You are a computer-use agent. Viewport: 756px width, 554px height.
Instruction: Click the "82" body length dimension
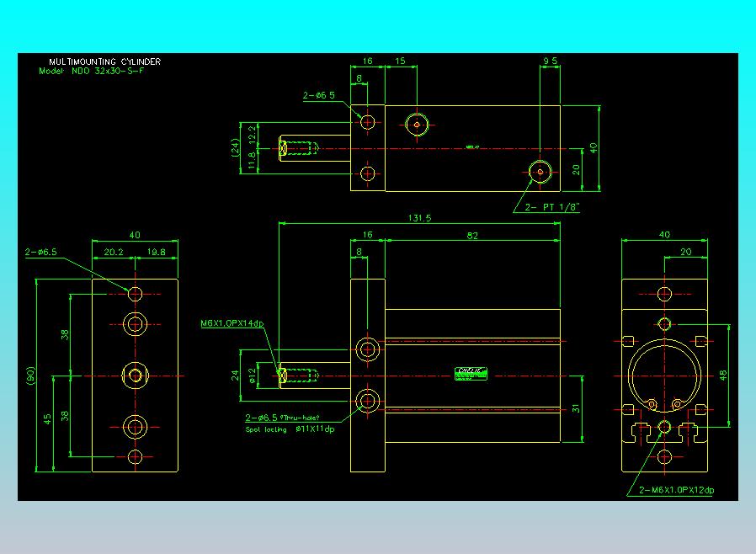tap(472, 235)
